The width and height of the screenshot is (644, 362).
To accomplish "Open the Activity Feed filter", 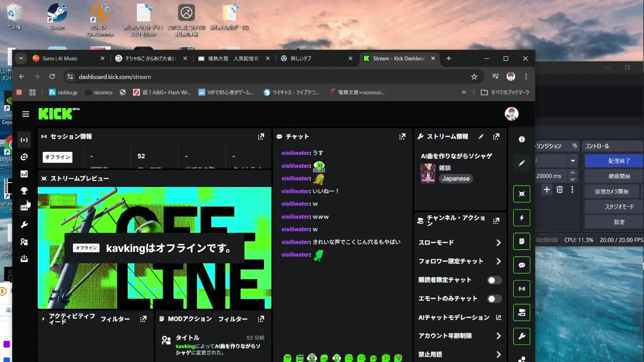I will coord(115,319).
